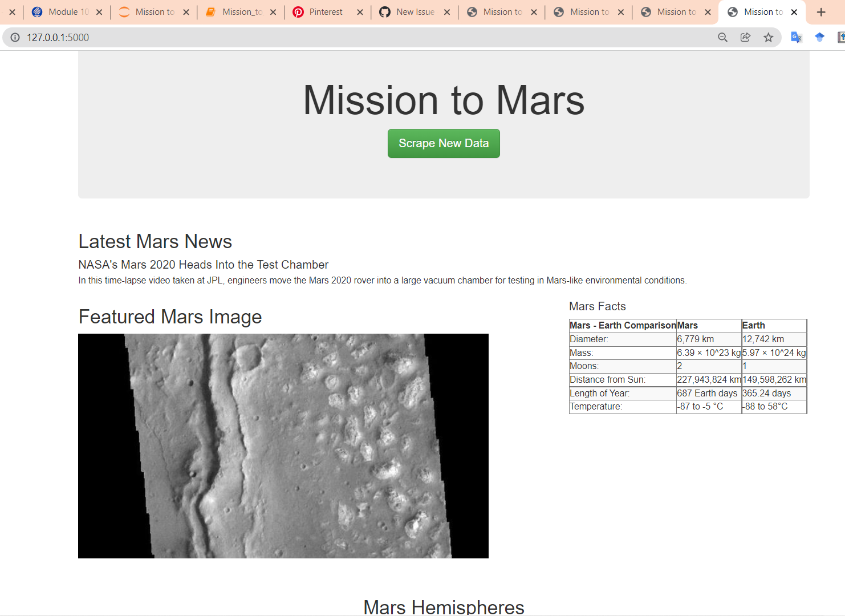Click the Scrape New Data button
845x616 pixels.
pos(444,143)
